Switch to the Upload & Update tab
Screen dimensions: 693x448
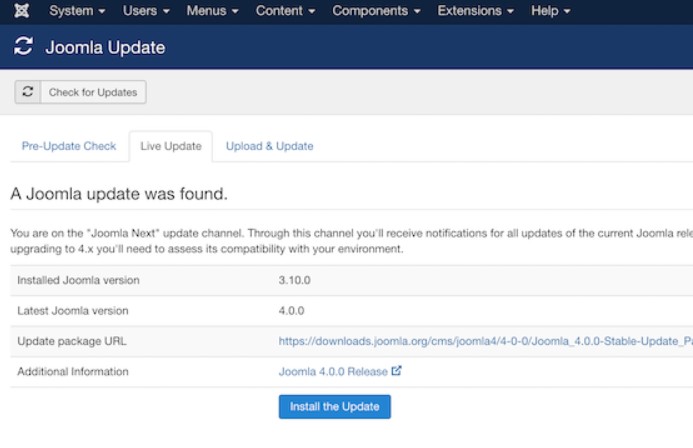point(270,146)
